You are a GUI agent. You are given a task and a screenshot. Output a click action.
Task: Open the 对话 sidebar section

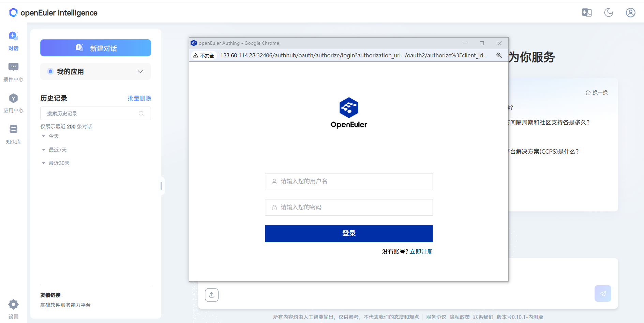point(13,41)
